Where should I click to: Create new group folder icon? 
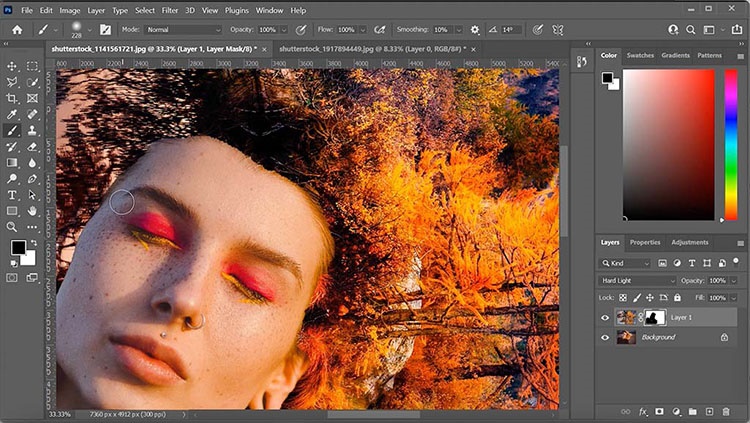pyautogui.click(x=693, y=412)
